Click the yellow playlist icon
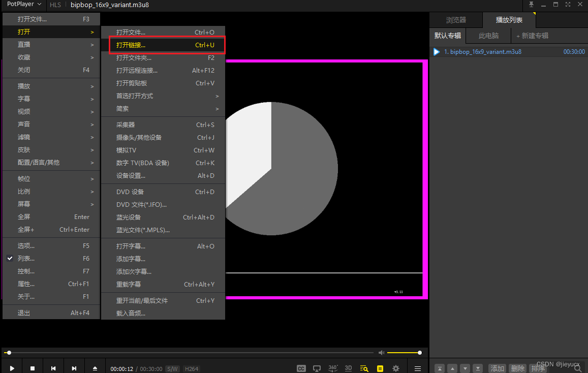This screenshot has width=588, height=373. (x=380, y=368)
